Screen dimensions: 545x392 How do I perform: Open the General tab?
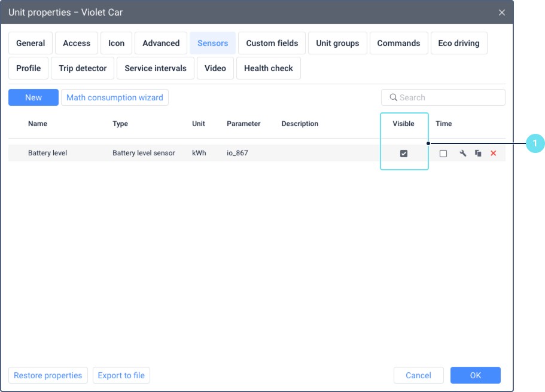31,43
